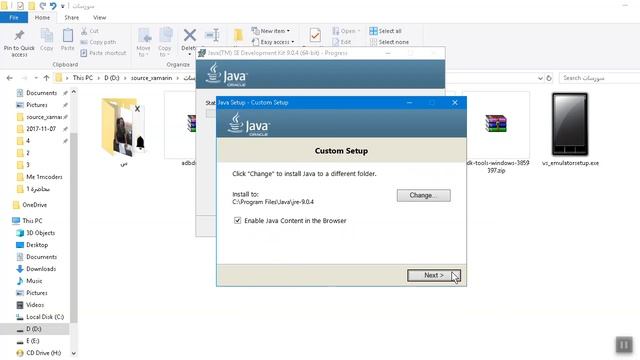Select the 2017-11-07 folder in sidebar
640x360 pixels.
(41, 129)
